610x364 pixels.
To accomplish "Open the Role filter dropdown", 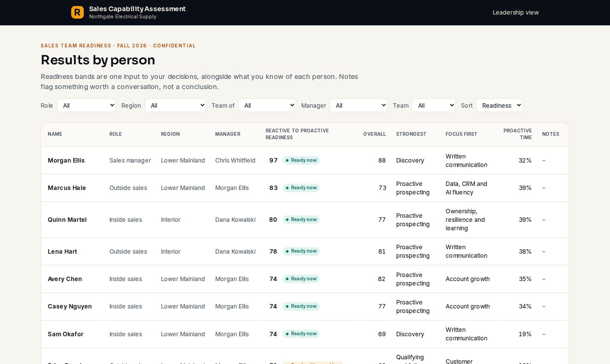I will click(86, 105).
